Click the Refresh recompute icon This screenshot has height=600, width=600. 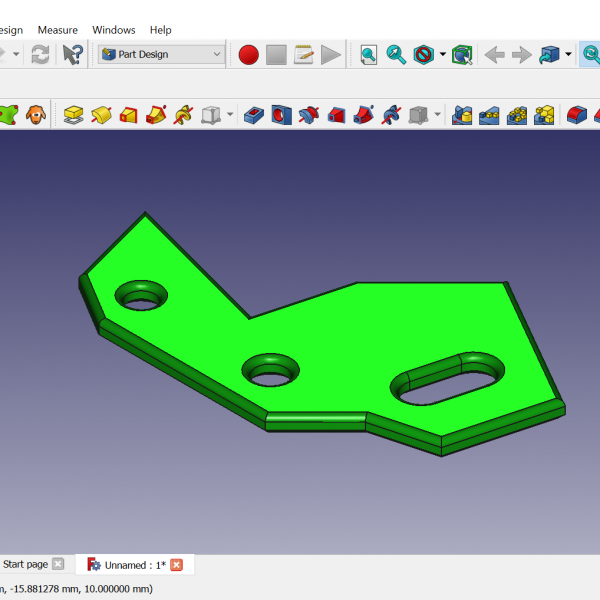(40, 55)
